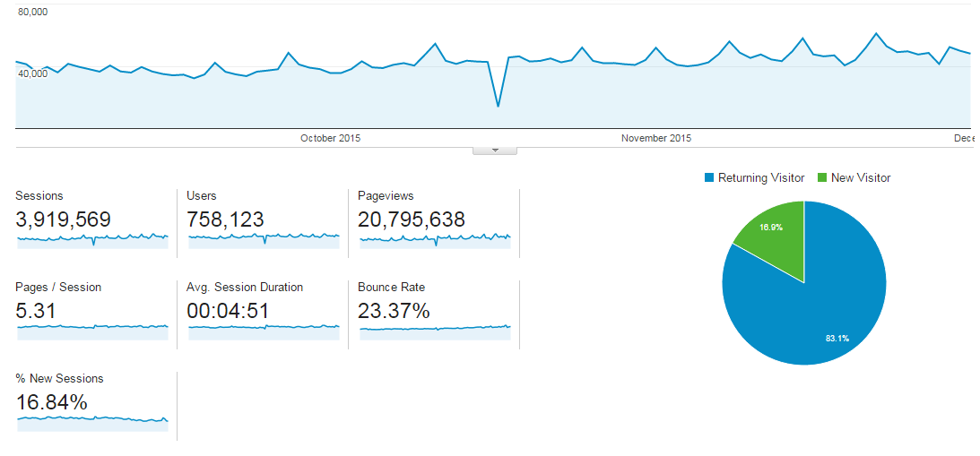
Task: Click the Pageviews sparkline graph
Action: (435, 240)
